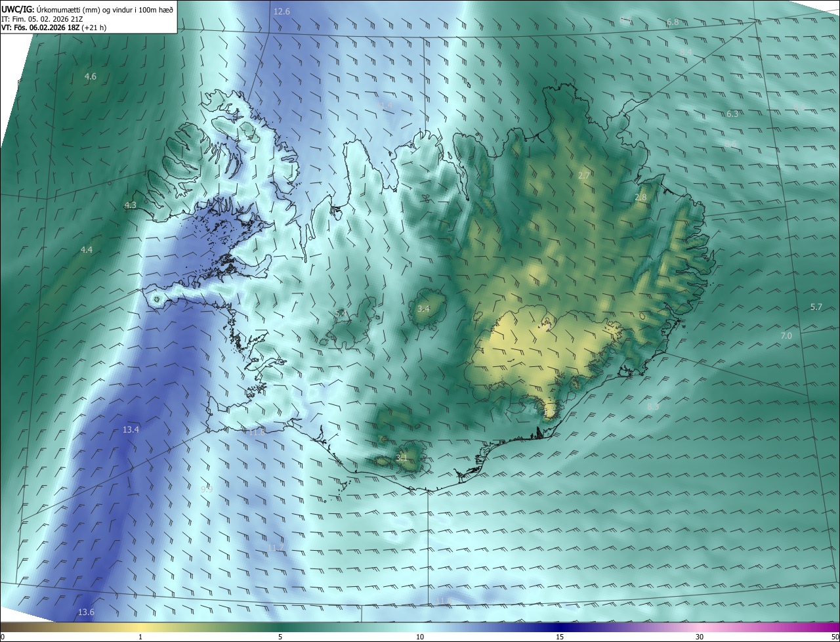Screen dimensions: 840x642
Task: Click the 'VT: Fös. 06.02.2026 18Z (+21 h)' line
Action: (54, 28)
